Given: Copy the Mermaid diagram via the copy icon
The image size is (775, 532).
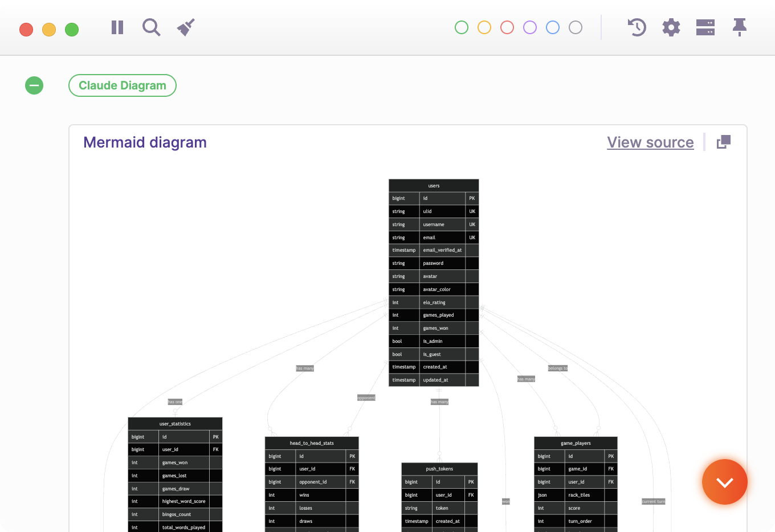Looking at the screenshot, I should tap(723, 142).
